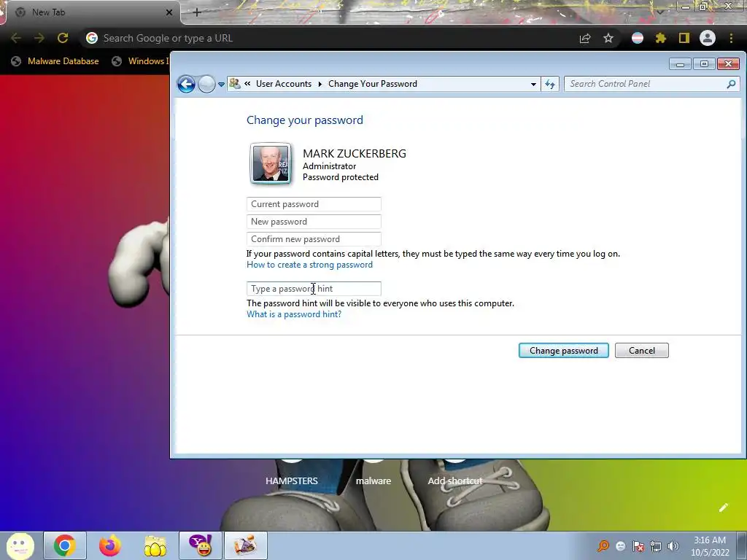Click the Chrome address bar
The height and width of the screenshot is (560, 747).
[329, 38]
